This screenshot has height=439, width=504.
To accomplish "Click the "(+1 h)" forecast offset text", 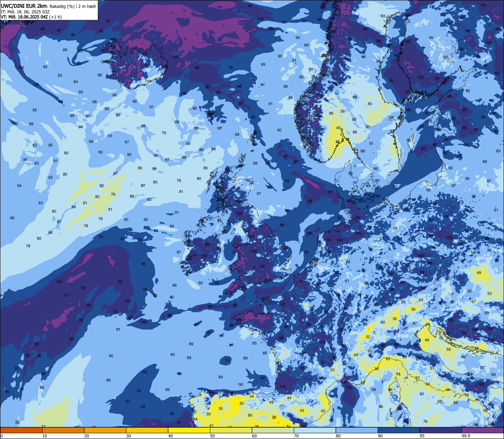I will pos(56,17).
